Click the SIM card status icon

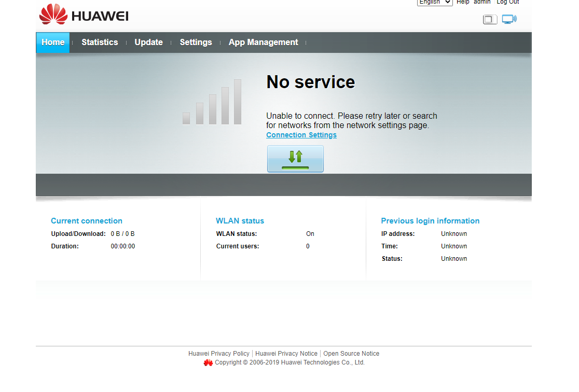click(x=490, y=20)
